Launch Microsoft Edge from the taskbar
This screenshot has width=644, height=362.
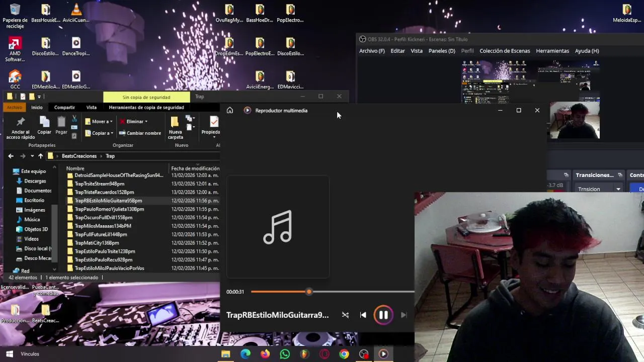click(246, 354)
